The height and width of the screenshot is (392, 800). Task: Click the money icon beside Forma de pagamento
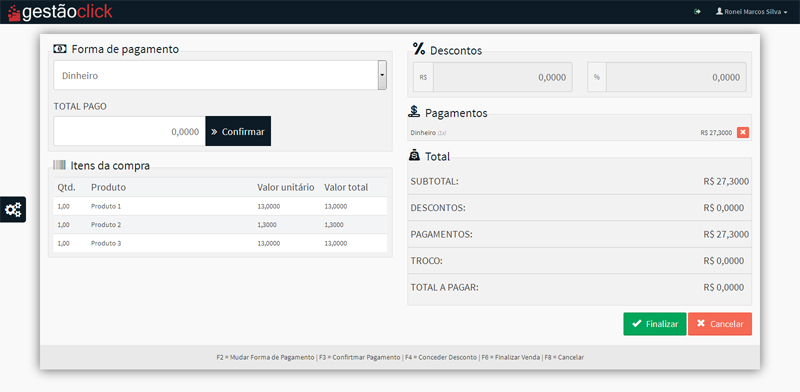60,49
